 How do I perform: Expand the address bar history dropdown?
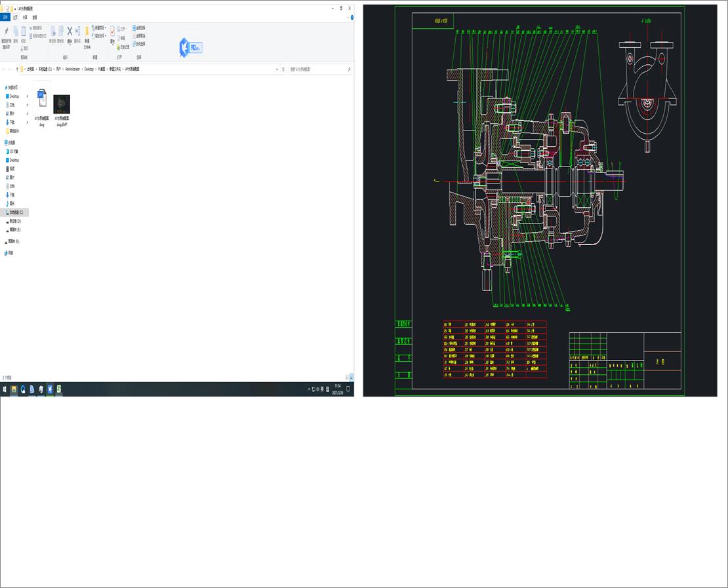[275, 69]
